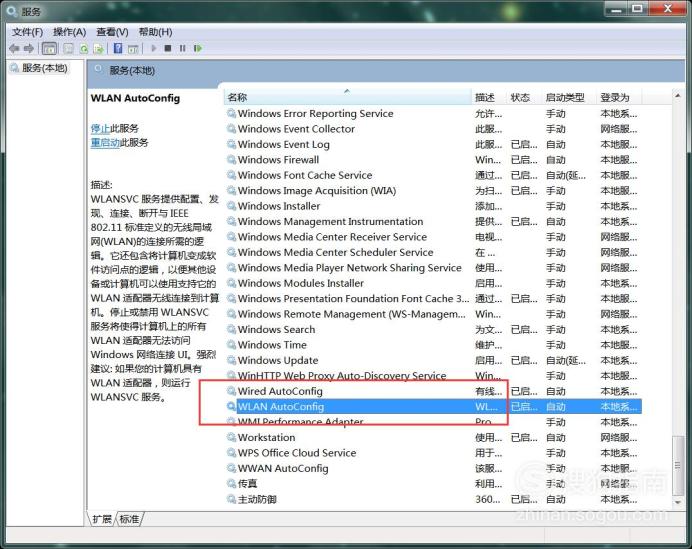The width and height of the screenshot is (692, 549).
Task: Select Windows Presentation Foundation Font Cache row
Action: pyautogui.click(x=433, y=299)
